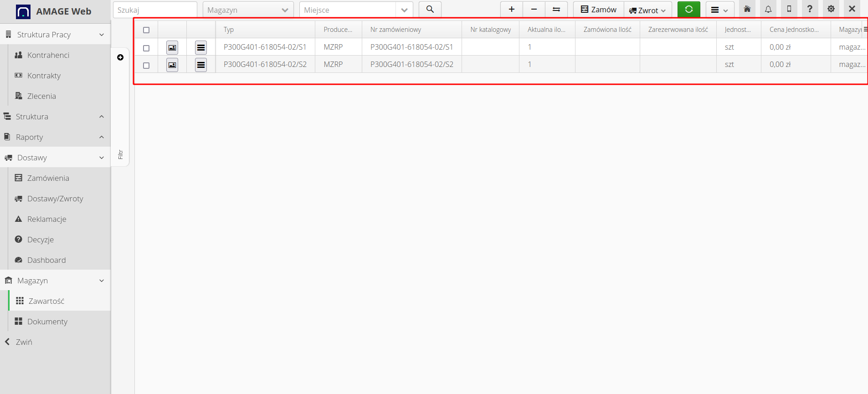868x394 pixels.
Task: Go to home via house icon
Action: (747, 10)
